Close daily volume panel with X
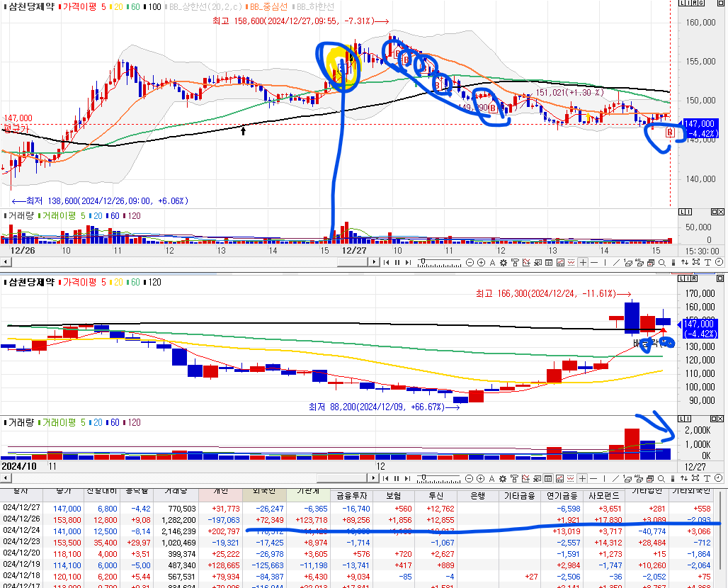This screenshot has height=588, width=728. (721, 419)
